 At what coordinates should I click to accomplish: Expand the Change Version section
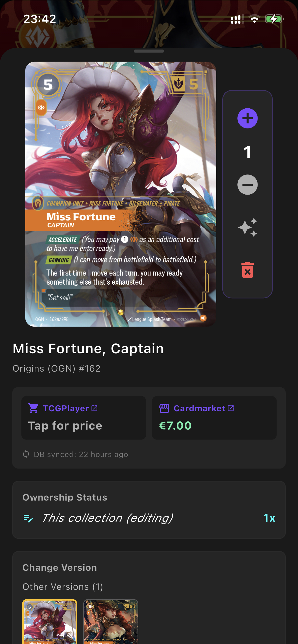click(59, 567)
